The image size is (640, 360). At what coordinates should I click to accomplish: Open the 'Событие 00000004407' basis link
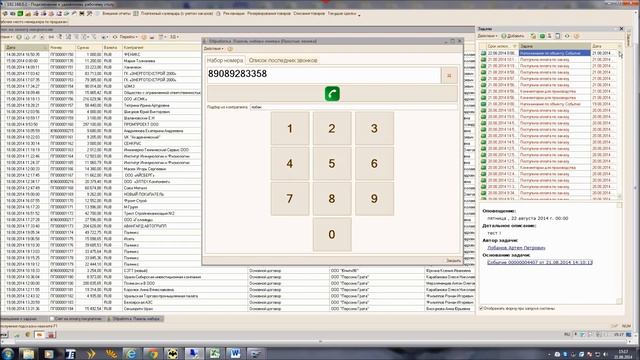coord(540,262)
